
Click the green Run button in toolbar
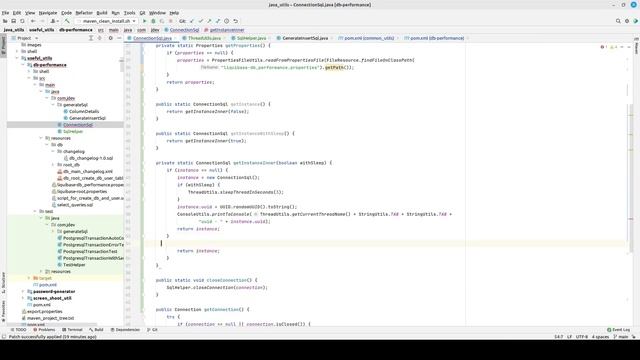[144, 21]
